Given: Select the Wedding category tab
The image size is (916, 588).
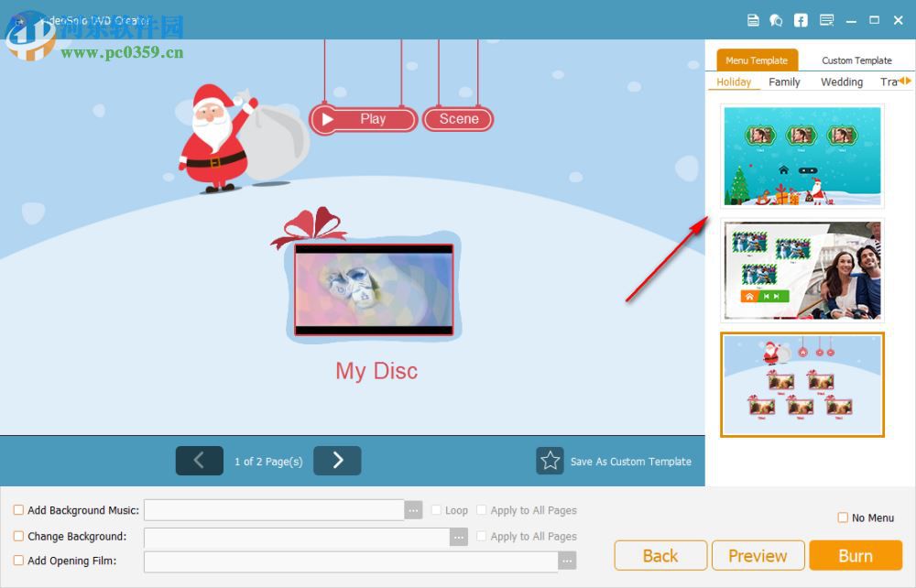Looking at the screenshot, I should tap(841, 82).
